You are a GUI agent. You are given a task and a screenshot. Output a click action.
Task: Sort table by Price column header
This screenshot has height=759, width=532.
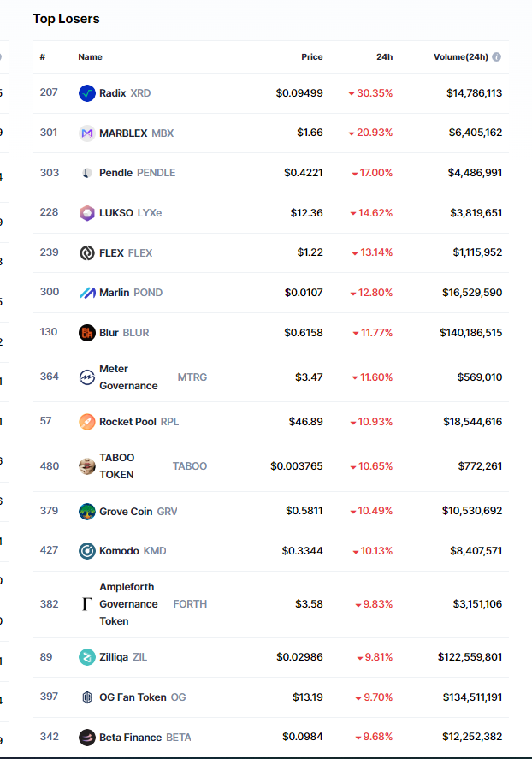pyautogui.click(x=311, y=57)
